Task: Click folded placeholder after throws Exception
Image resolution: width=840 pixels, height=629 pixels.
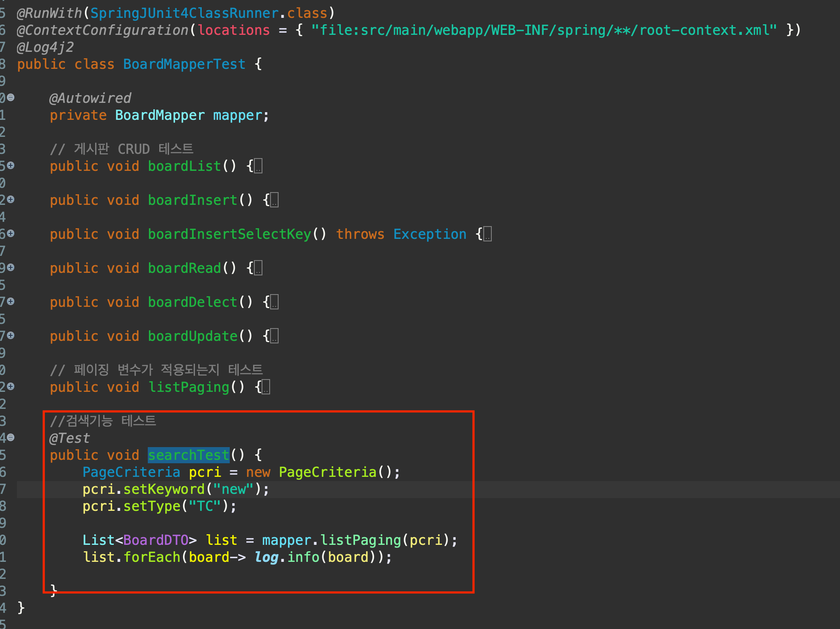Action: [488, 234]
